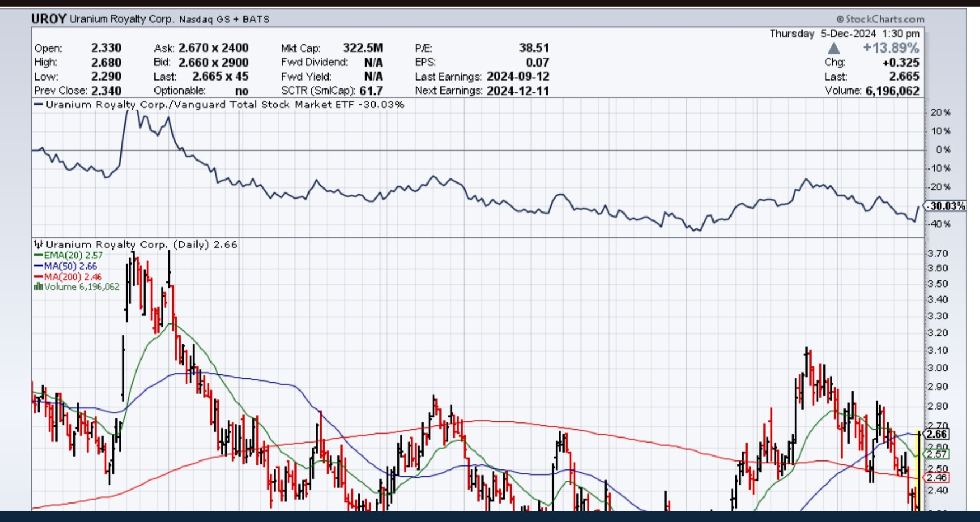Click the Chg value +0.325
This screenshot has height=522, width=980.
click(x=901, y=62)
